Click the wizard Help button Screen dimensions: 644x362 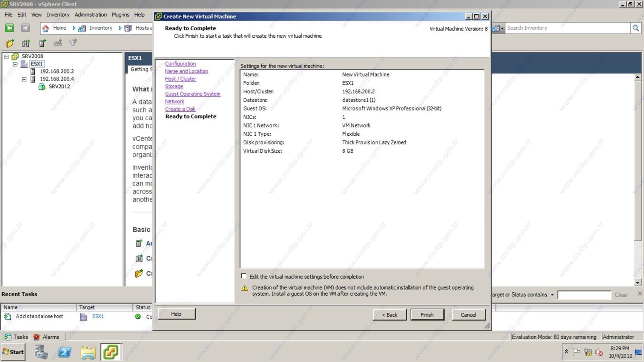click(x=176, y=314)
